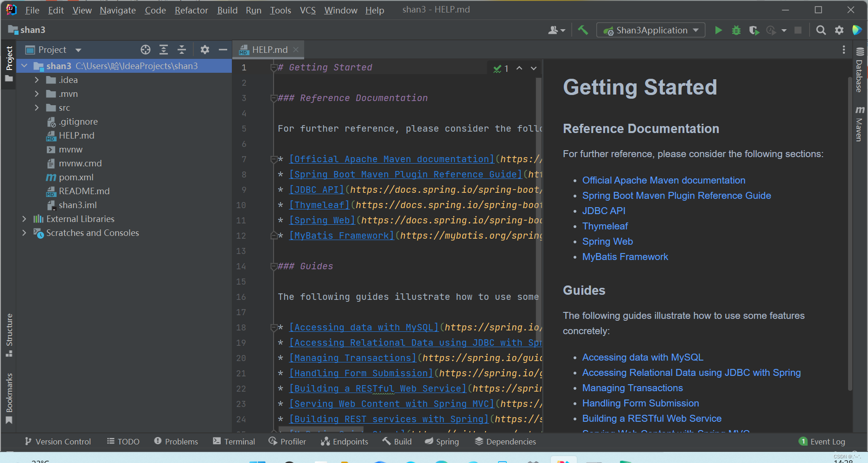Open editor tab options three-dots menu
The width and height of the screenshot is (868, 463).
point(844,50)
